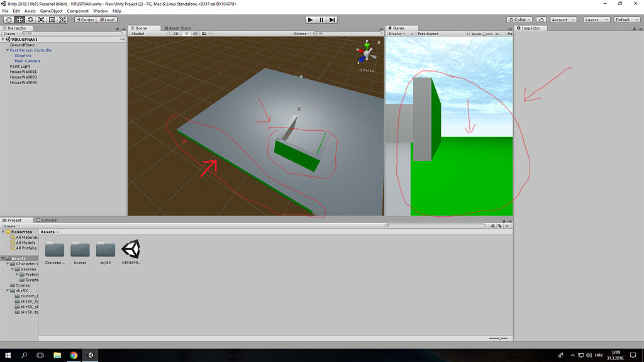This screenshot has height=362, width=644.
Task: Select the Rotate tool
Action: click(31, 19)
